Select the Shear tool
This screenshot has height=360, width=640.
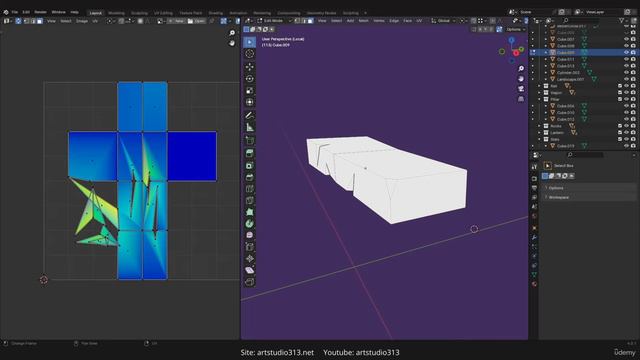[250, 270]
